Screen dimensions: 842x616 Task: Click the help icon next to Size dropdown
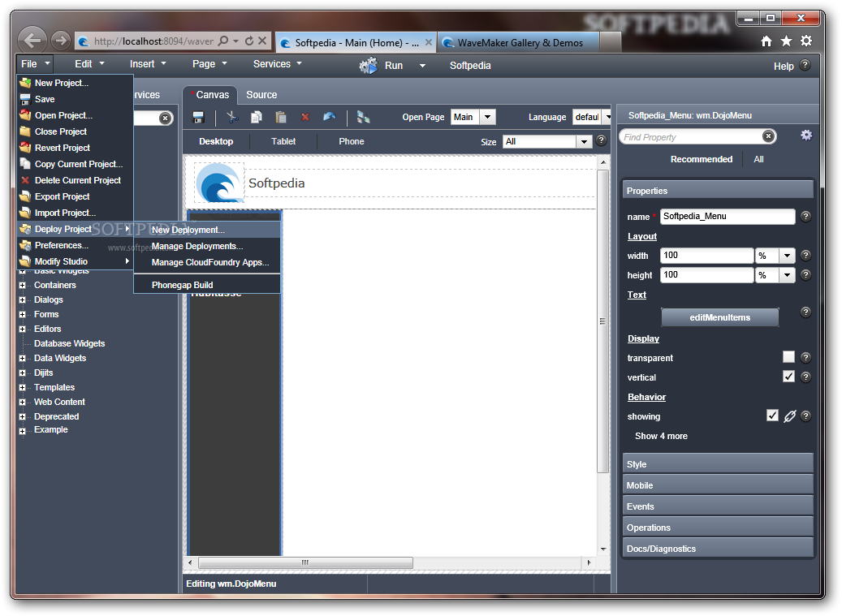pyautogui.click(x=602, y=140)
